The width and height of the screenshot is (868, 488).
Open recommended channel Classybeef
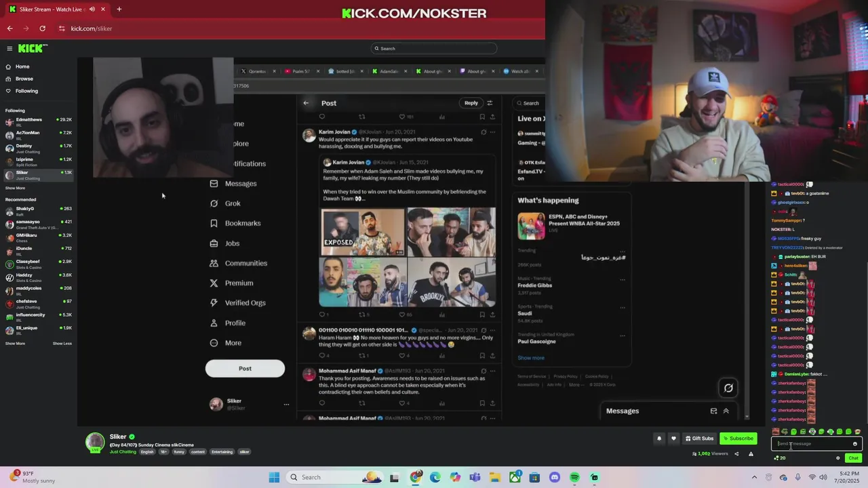(x=39, y=264)
